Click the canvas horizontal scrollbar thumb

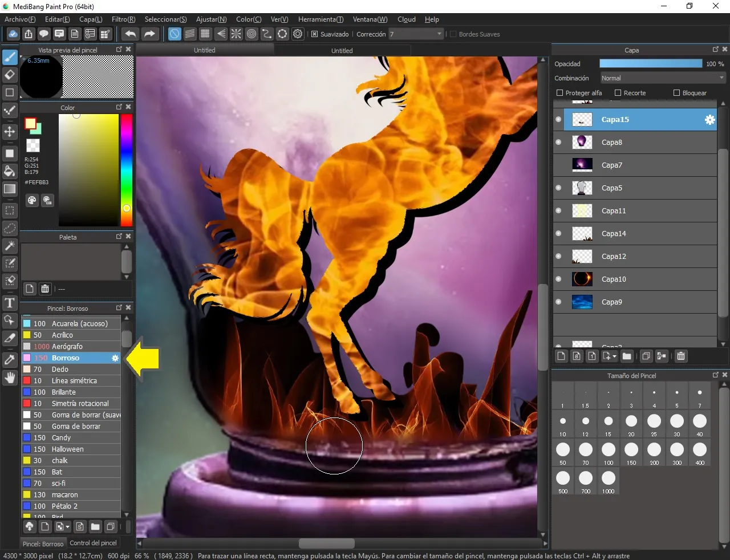coord(327,543)
